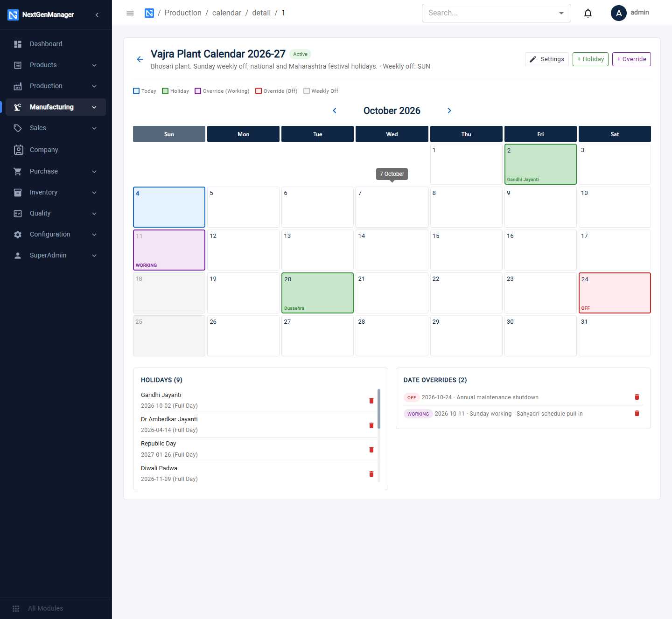The image size is (672, 619).
Task: Delete the Gandhi Jayanti holiday
Action: (371, 401)
